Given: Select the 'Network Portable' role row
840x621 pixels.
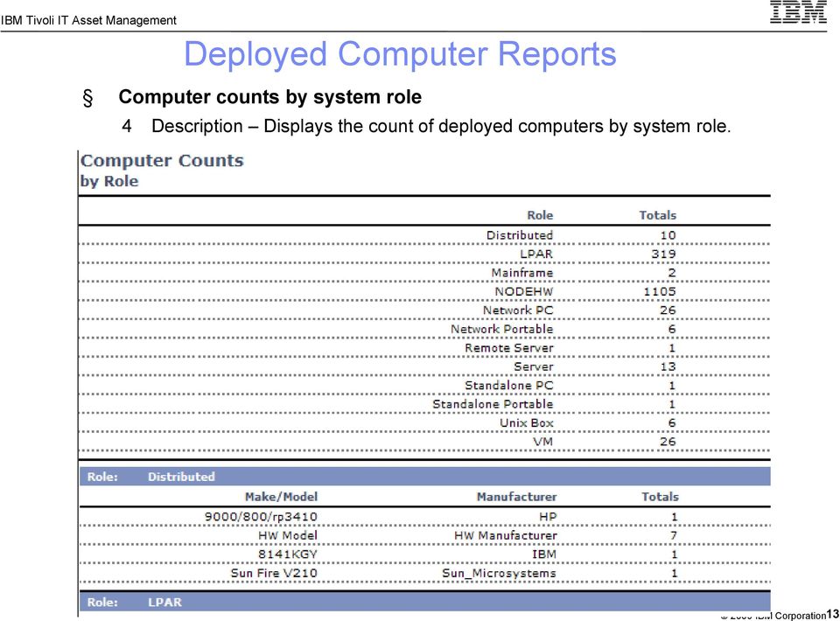Looking at the screenshot, I should pos(424,329).
